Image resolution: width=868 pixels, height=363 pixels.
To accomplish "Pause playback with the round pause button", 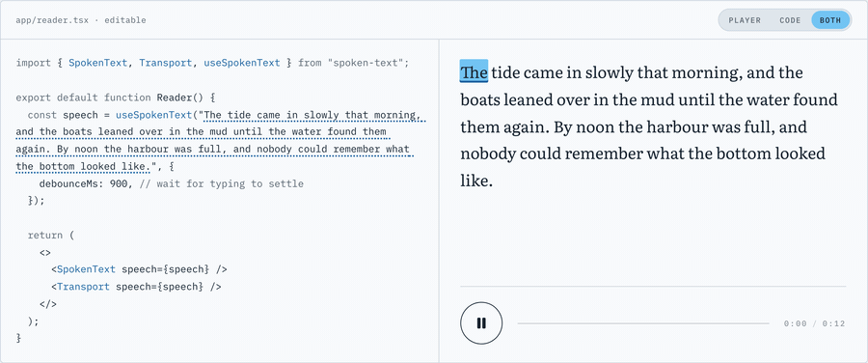I will click(481, 323).
